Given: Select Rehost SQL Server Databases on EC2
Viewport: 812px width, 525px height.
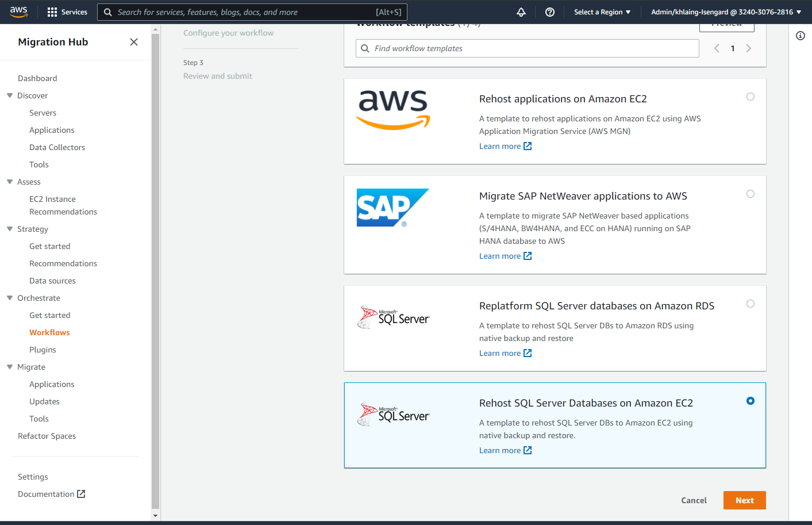Looking at the screenshot, I should (x=751, y=401).
